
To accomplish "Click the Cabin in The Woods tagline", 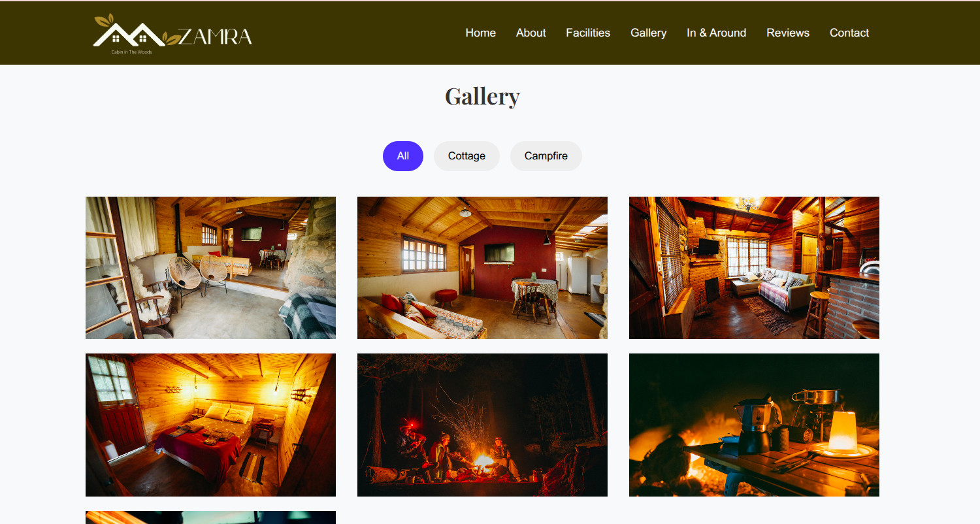I will click(131, 52).
